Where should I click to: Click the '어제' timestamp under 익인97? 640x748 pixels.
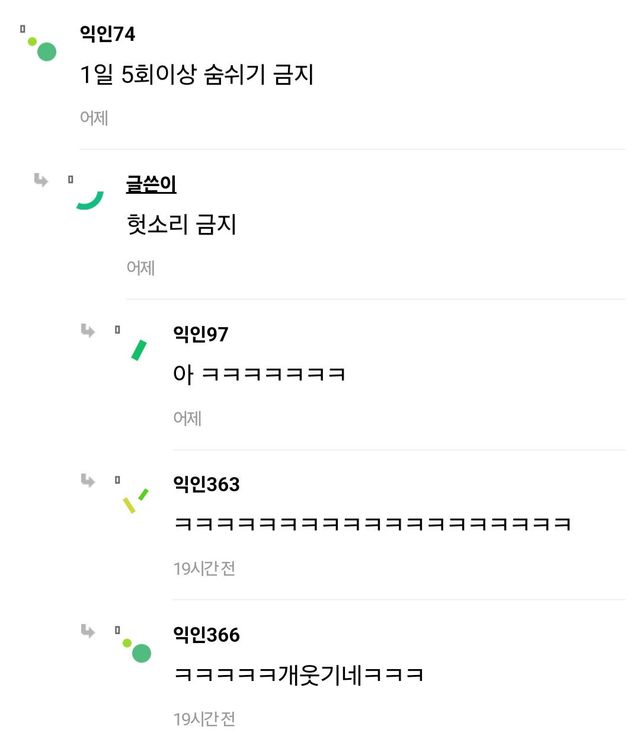tap(187, 418)
